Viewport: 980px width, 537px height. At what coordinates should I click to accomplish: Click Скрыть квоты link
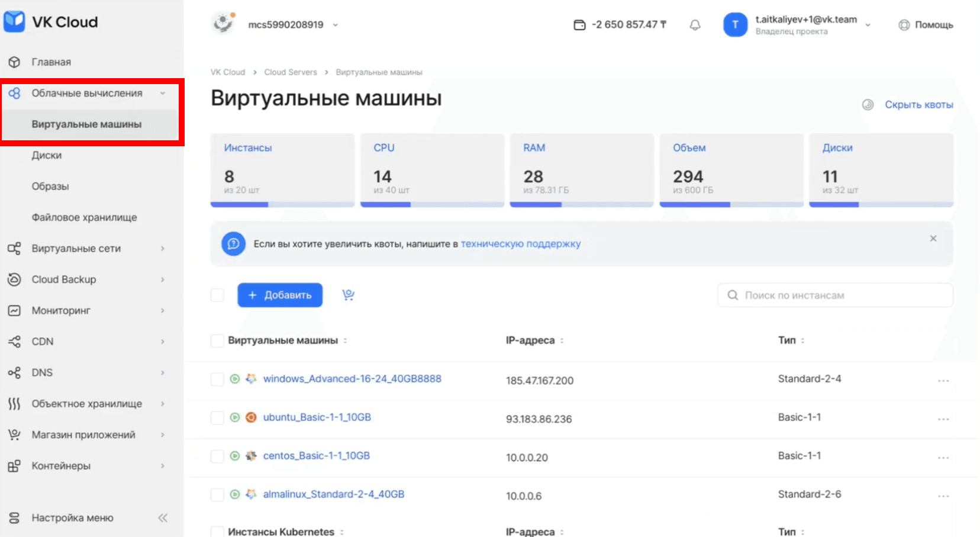pyautogui.click(x=919, y=105)
